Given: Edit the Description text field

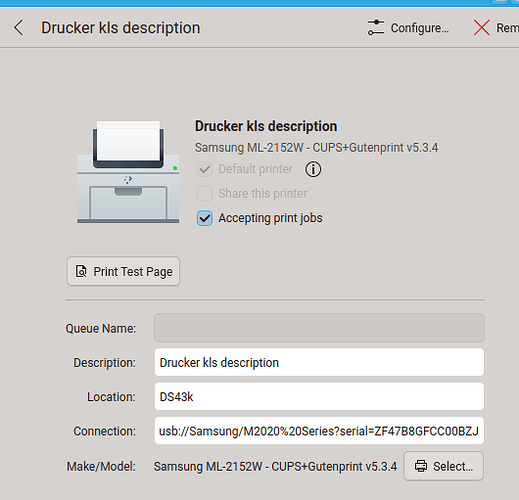Looking at the screenshot, I should pyautogui.click(x=319, y=362).
